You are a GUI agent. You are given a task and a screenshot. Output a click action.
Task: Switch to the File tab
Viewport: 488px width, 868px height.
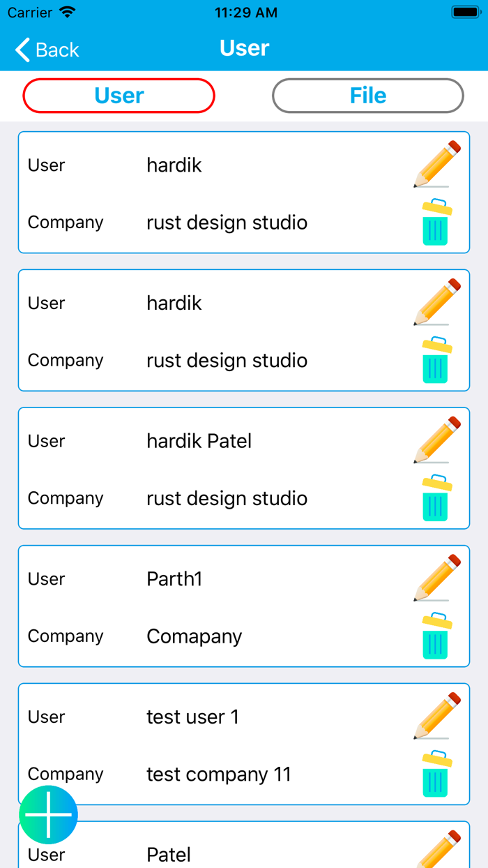coord(367,96)
